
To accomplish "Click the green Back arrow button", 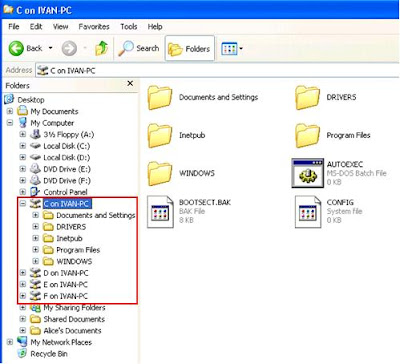I will [16, 49].
